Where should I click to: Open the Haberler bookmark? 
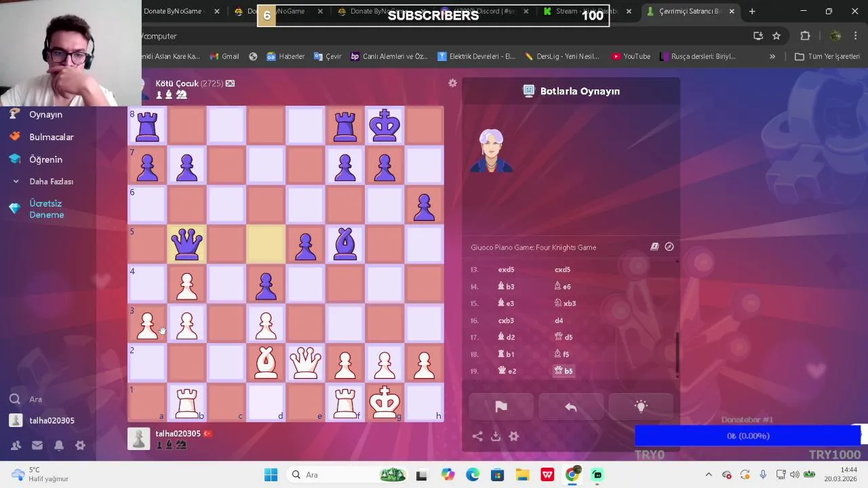pos(285,56)
